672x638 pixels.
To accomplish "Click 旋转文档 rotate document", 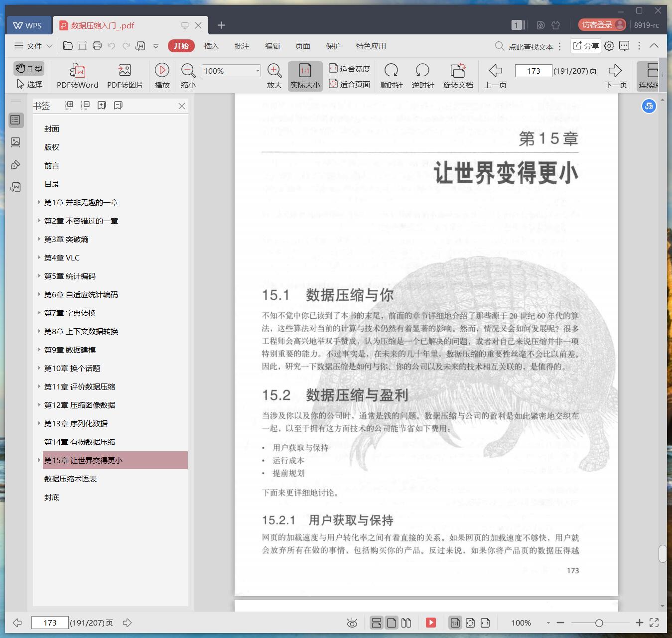I will [458, 76].
